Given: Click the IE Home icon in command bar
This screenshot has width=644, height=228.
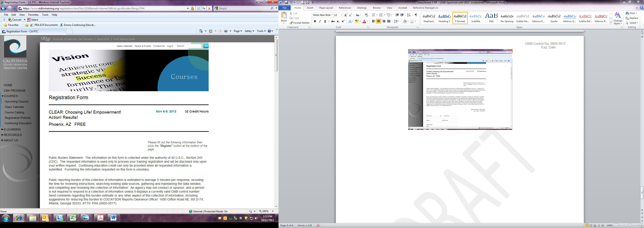Looking at the screenshot, I should click(201, 31).
